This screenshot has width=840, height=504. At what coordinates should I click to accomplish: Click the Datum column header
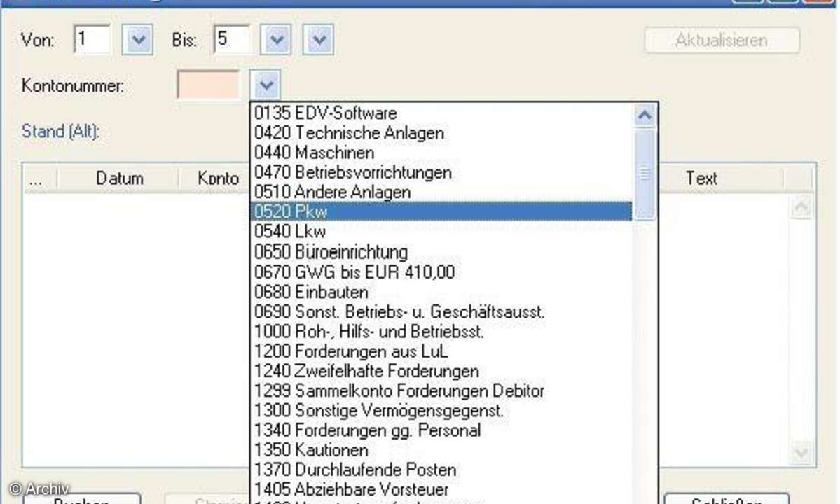click(119, 178)
